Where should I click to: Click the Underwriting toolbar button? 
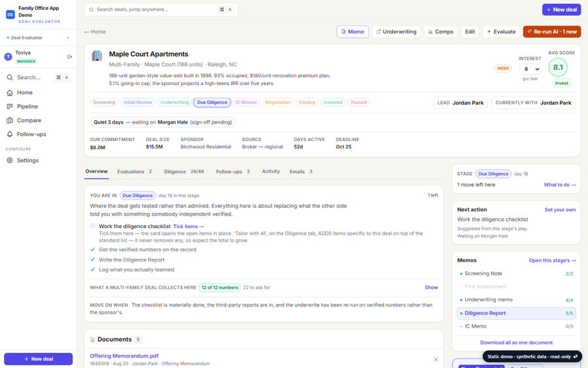(x=397, y=32)
